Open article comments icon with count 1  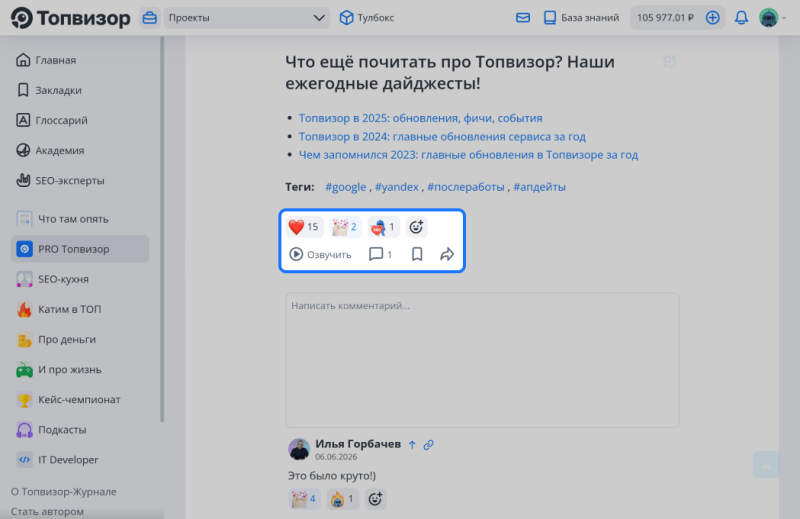click(381, 254)
